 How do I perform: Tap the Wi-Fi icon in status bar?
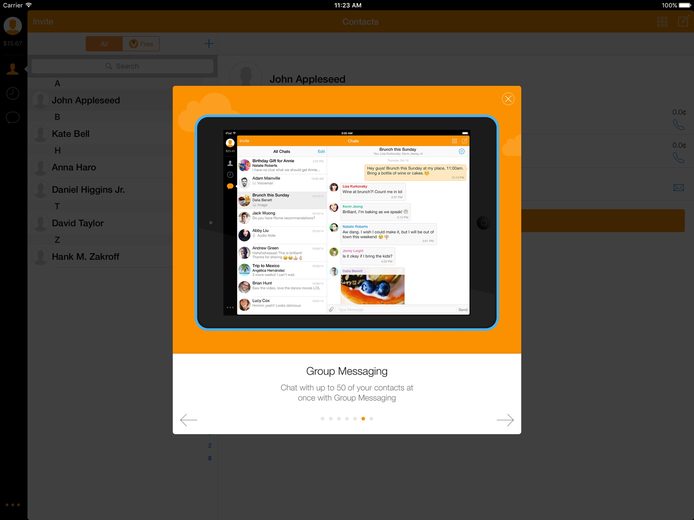(x=29, y=5)
